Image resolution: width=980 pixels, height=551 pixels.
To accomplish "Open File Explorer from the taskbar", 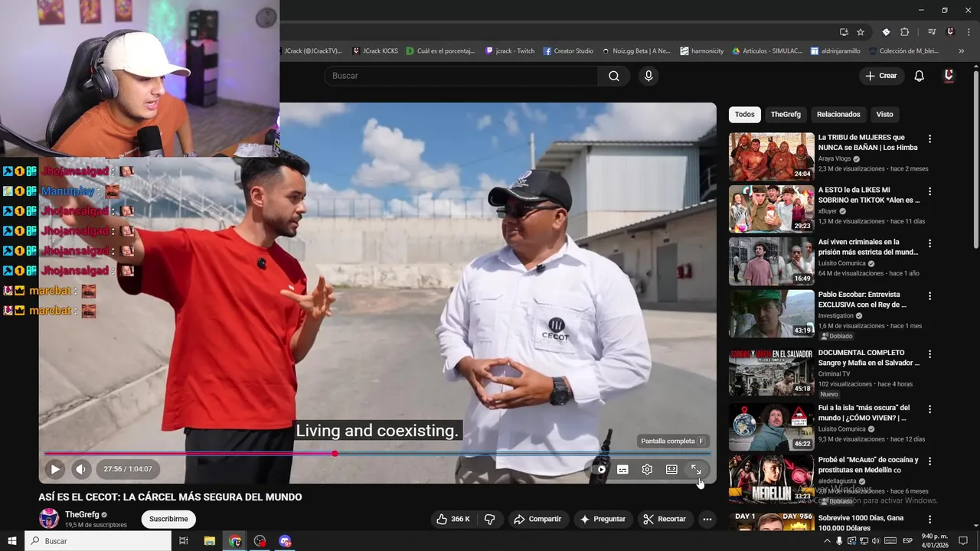I will (x=209, y=541).
